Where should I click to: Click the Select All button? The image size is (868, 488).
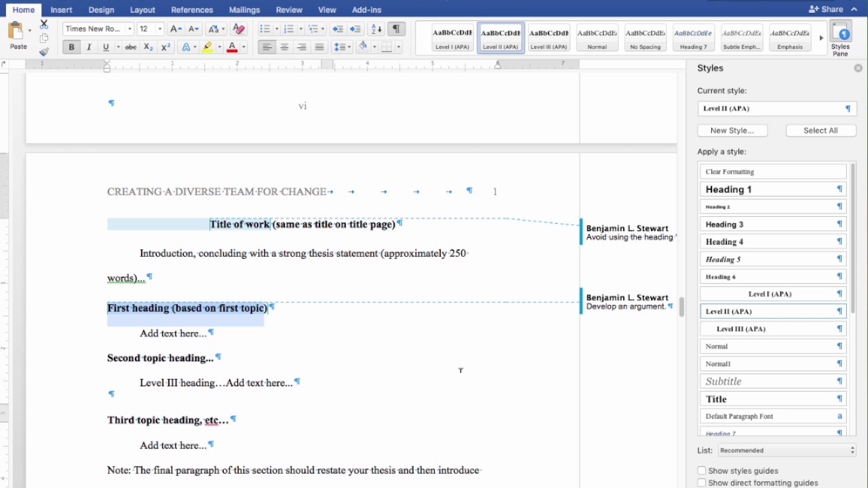coord(821,130)
